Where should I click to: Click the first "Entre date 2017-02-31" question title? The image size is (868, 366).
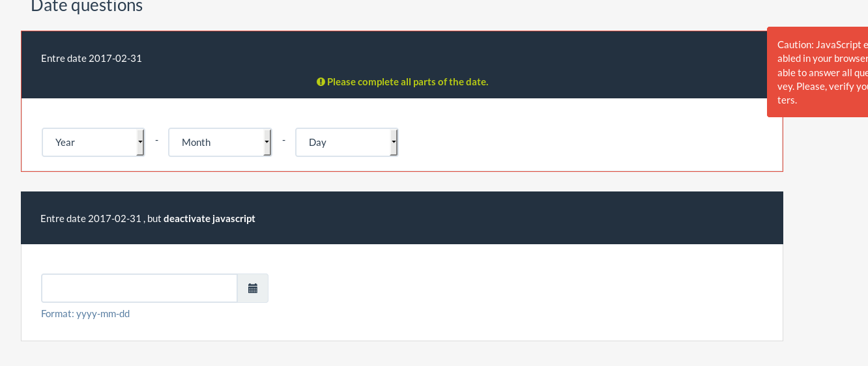pos(91,59)
